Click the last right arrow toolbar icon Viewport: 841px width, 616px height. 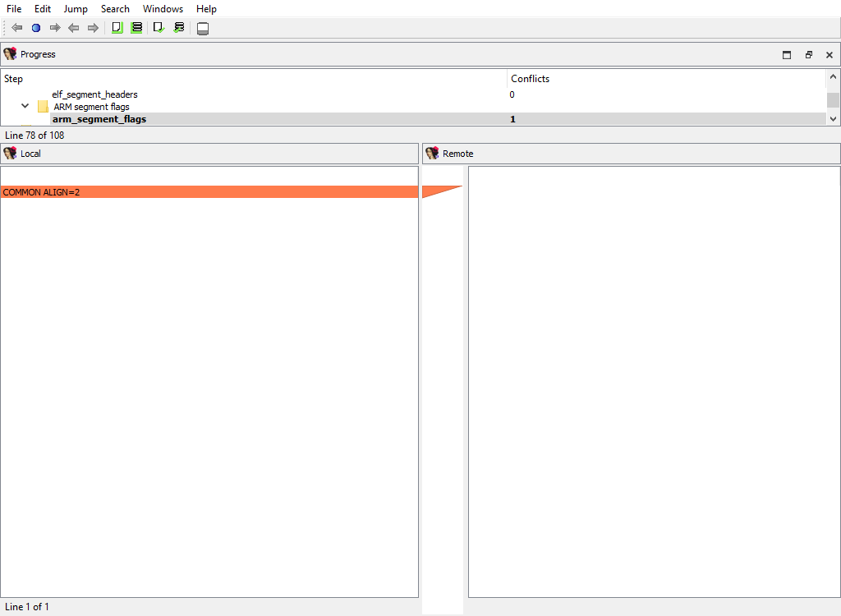93,28
